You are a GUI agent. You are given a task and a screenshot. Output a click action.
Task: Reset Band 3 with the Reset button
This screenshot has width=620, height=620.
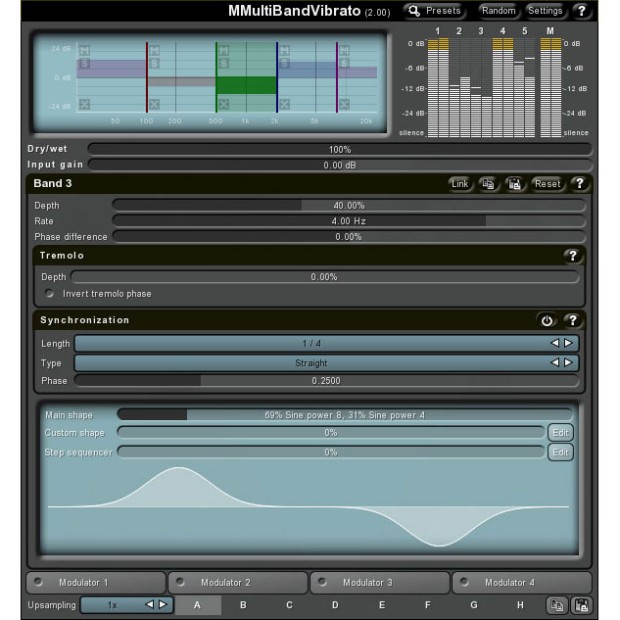click(x=548, y=184)
